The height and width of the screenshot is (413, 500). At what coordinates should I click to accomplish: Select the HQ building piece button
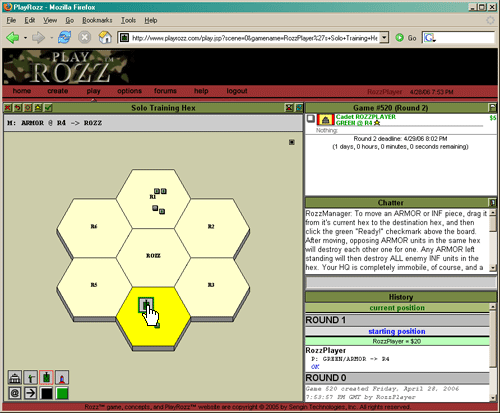(x=15, y=378)
